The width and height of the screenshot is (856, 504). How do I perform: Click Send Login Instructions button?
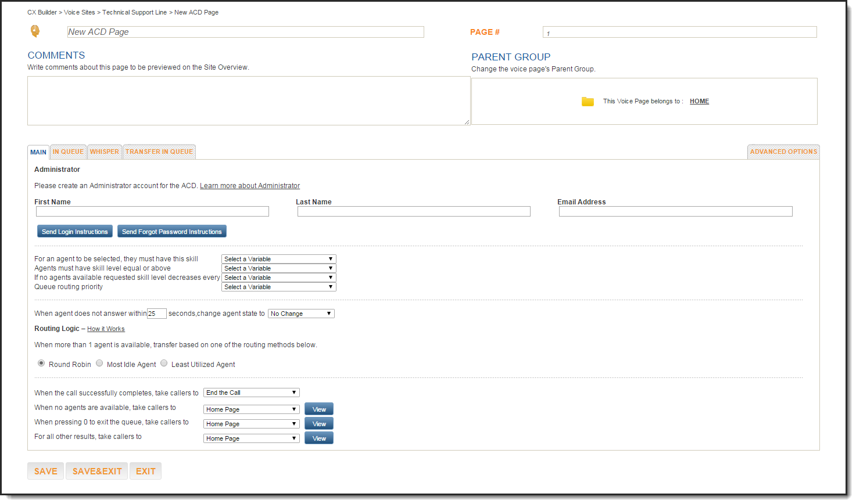(x=75, y=232)
